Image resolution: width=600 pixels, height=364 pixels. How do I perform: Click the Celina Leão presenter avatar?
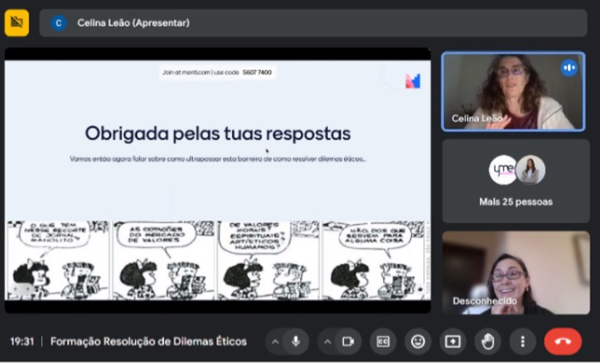pyautogui.click(x=58, y=23)
